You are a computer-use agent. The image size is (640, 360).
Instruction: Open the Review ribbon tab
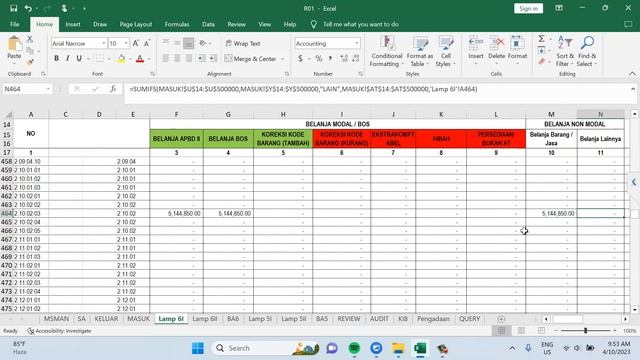tap(236, 24)
